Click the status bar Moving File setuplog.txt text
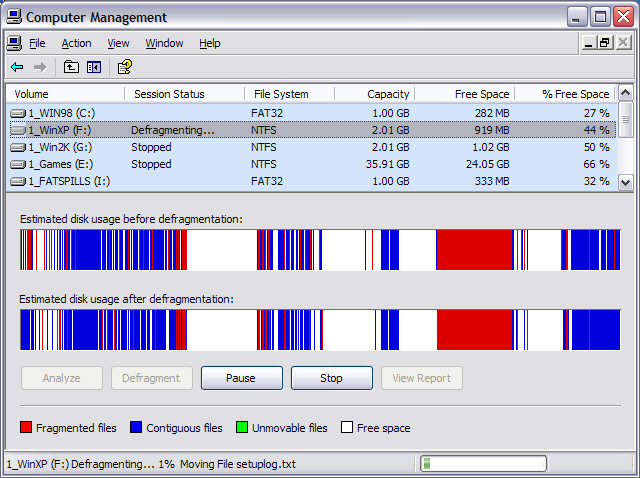640x478 pixels. [x=238, y=464]
